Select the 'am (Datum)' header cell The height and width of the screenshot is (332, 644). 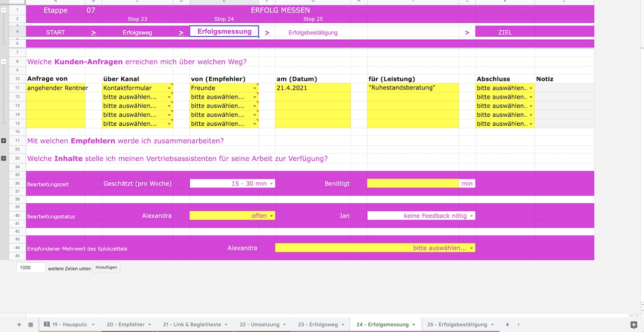coord(313,79)
